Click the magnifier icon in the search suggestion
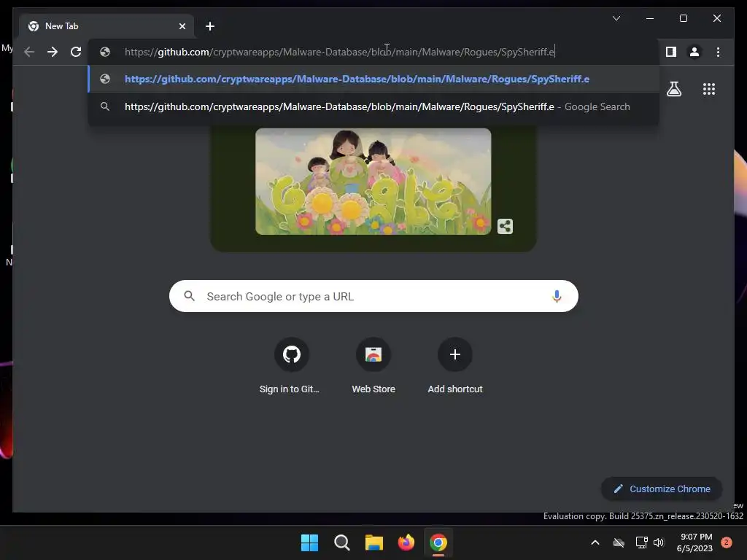 105,106
